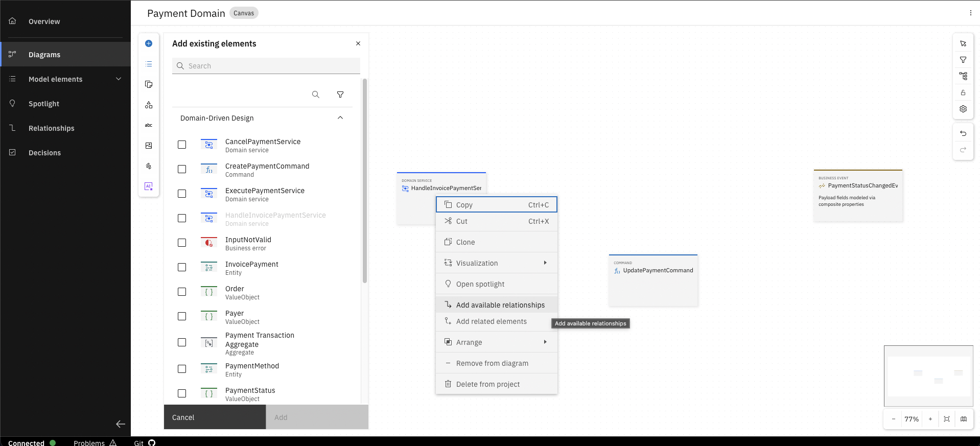Click into the Search field

pyautogui.click(x=266, y=66)
